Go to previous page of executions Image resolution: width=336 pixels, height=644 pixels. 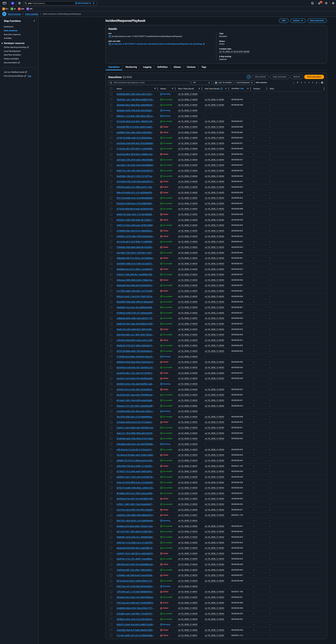coord(294,83)
